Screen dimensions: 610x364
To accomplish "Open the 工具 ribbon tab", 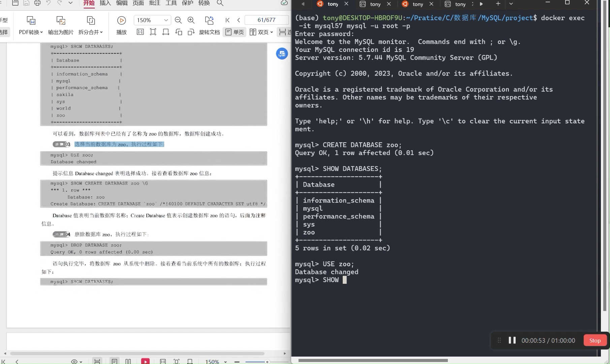I will (171, 3).
